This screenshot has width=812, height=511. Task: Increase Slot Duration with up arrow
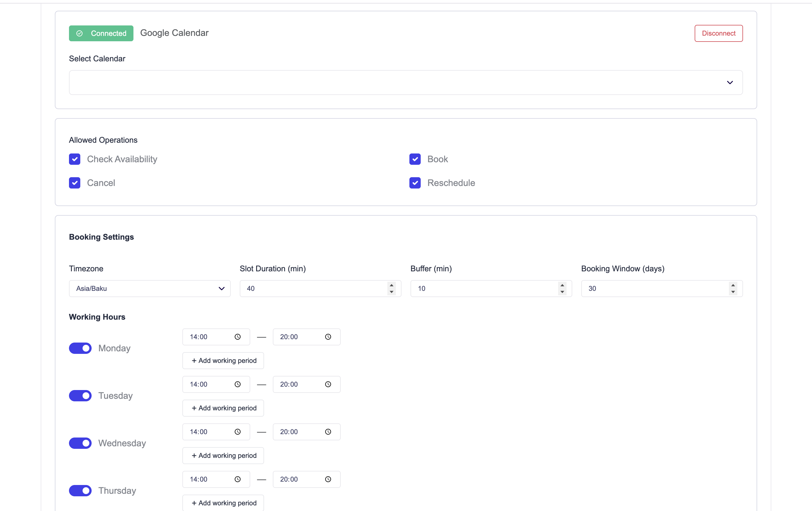click(391, 285)
